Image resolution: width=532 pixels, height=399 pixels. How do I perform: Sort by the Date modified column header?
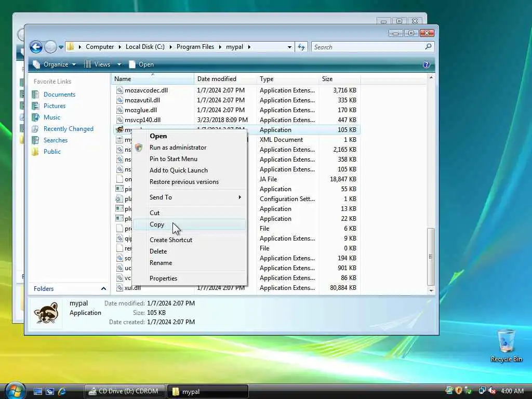click(x=225, y=79)
